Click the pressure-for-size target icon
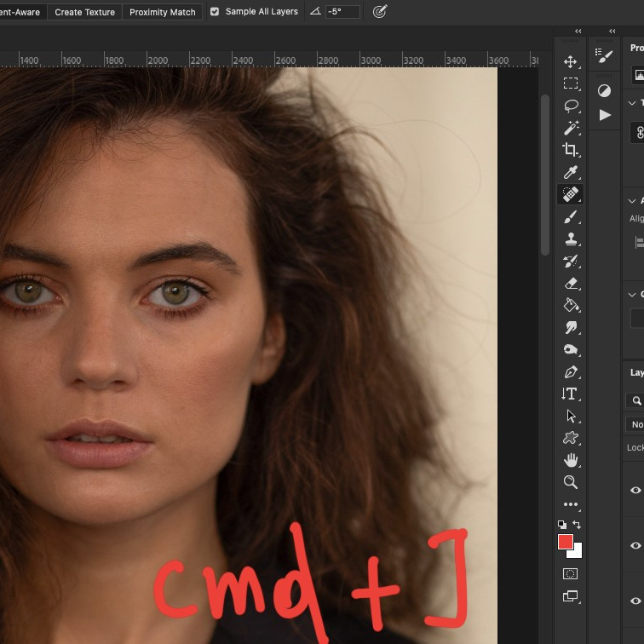 380,12
